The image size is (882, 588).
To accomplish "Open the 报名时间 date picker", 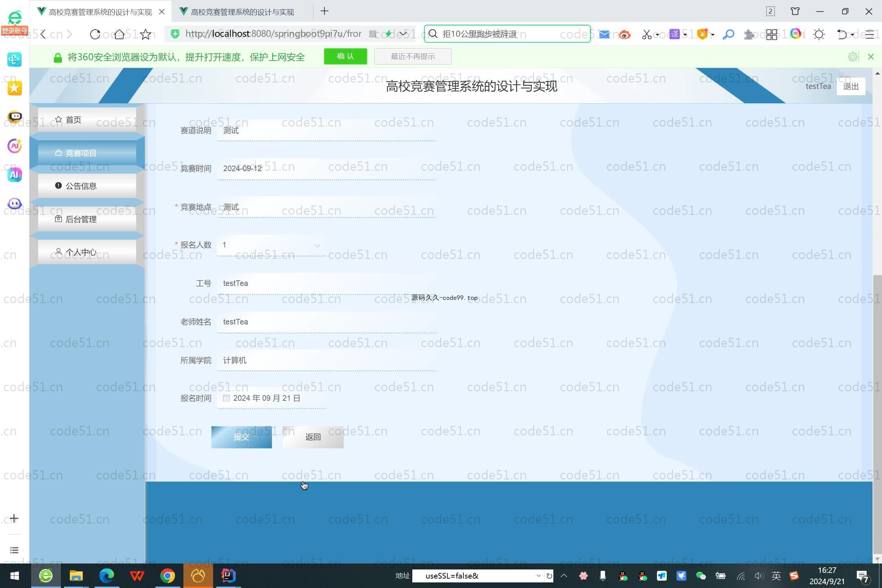I will [272, 398].
